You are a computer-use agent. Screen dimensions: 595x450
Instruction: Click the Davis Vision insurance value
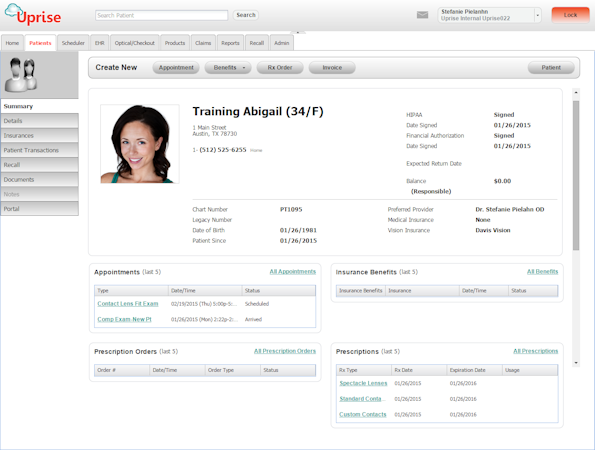point(493,230)
